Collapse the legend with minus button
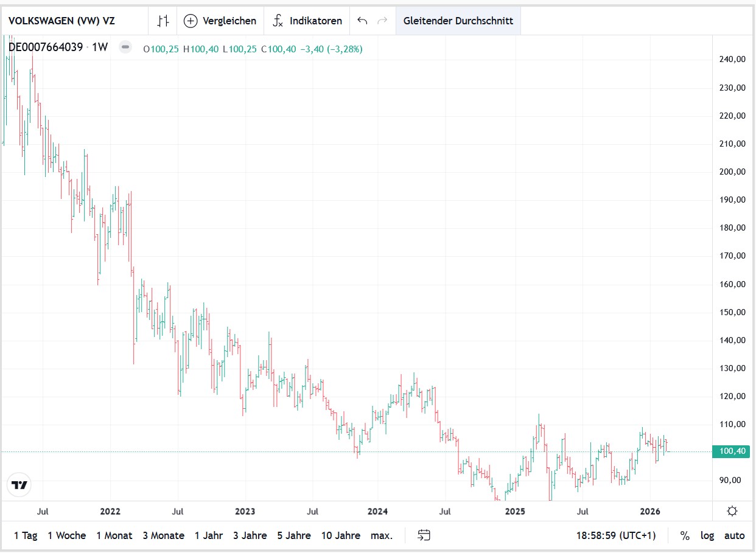This screenshot has width=756, height=553. click(x=125, y=47)
